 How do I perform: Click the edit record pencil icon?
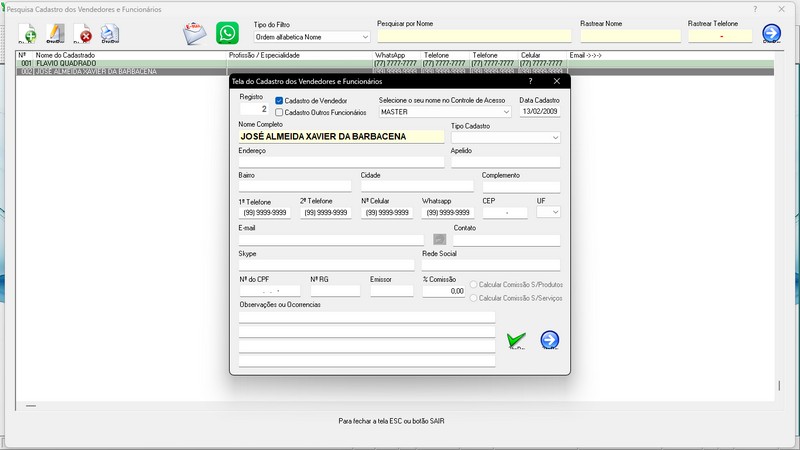(55, 34)
